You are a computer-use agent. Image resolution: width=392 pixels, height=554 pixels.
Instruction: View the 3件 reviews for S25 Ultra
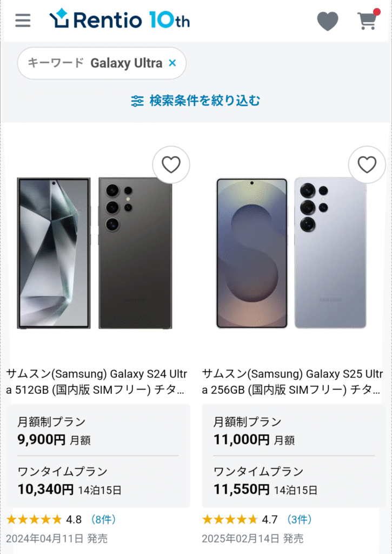[x=299, y=519]
